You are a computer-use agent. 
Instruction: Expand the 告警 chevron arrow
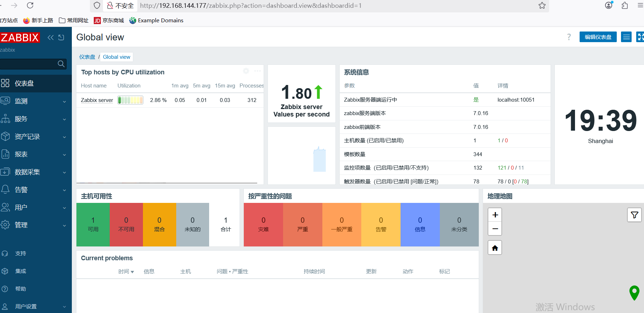[x=64, y=190]
